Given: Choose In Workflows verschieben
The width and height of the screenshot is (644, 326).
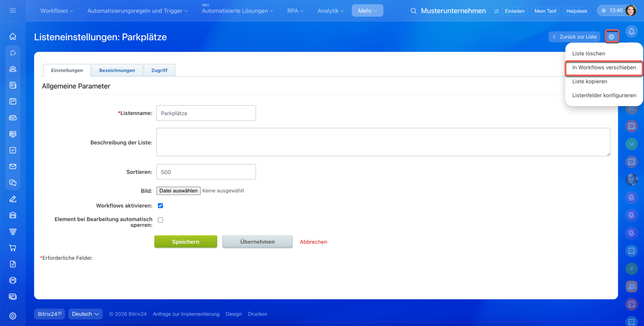Looking at the screenshot, I should (604, 68).
